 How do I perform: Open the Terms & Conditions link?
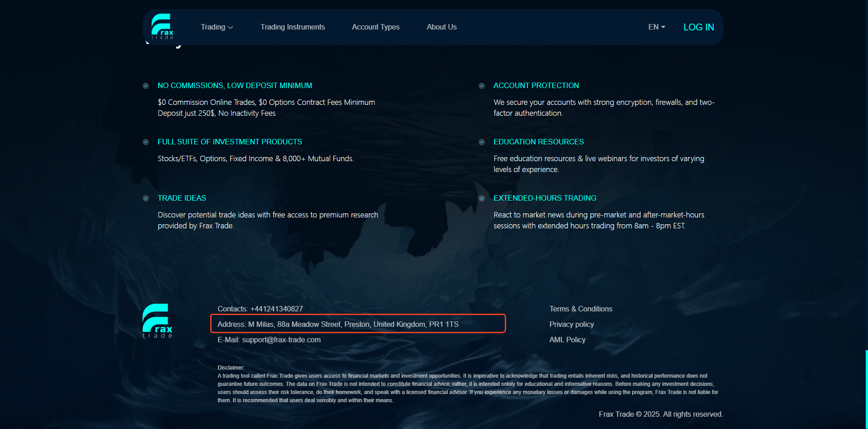click(x=581, y=309)
